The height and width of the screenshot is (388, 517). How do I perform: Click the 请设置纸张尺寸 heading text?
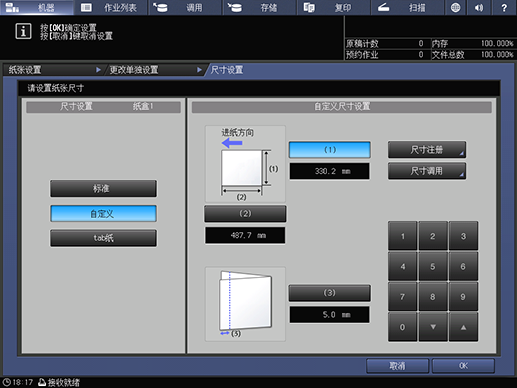[56, 88]
